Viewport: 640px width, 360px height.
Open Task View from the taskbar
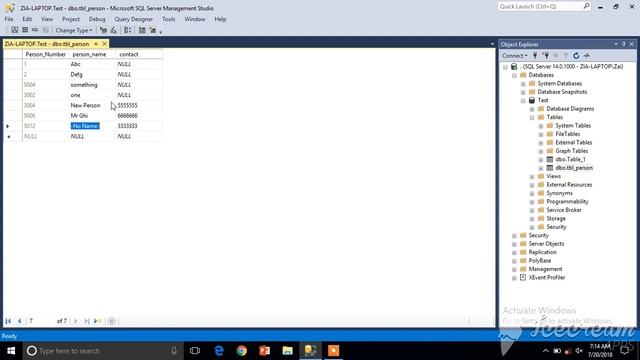tap(195, 351)
